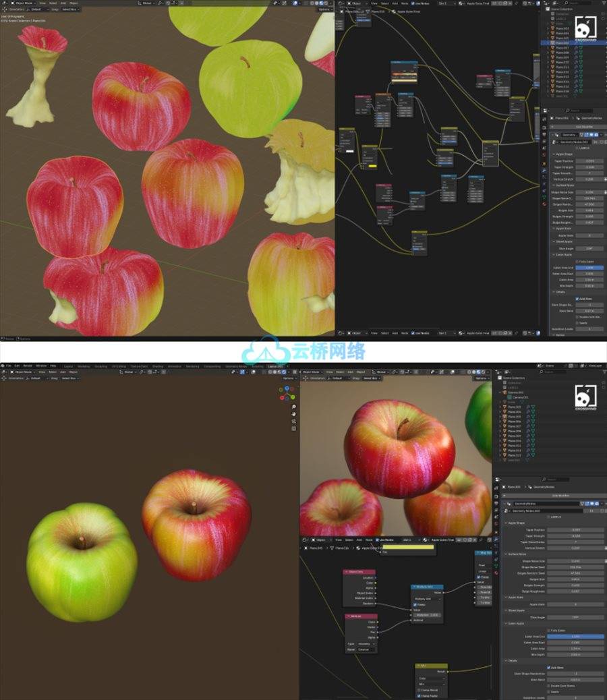Open Modifiers wrench tab in lower properties editor
The width and height of the screenshot is (607, 700).
pos(496,539)
